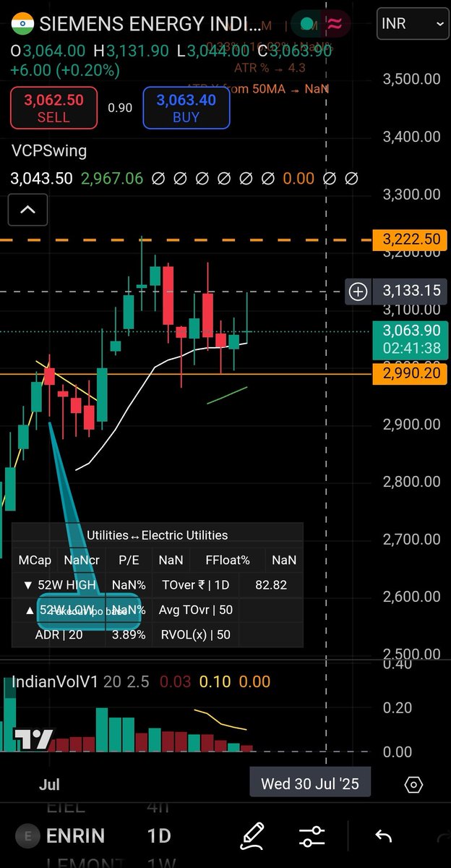
Task: Click the current price label 3,063.90
Action: tap(411, 339)
